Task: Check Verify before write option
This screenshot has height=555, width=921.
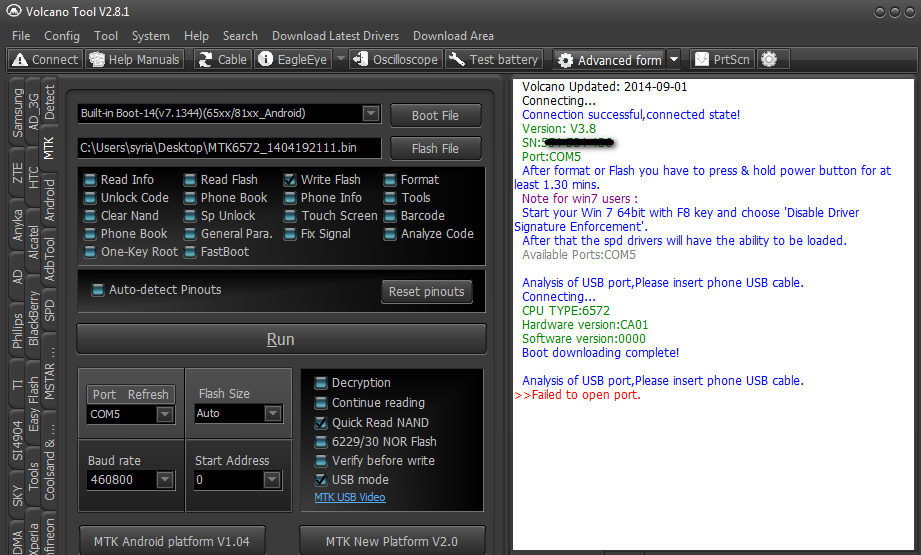Action: 321,460
